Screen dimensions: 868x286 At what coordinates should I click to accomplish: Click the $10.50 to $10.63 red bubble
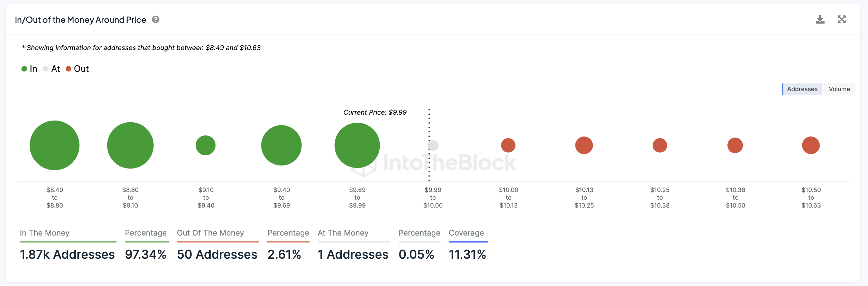click(811, 145)
